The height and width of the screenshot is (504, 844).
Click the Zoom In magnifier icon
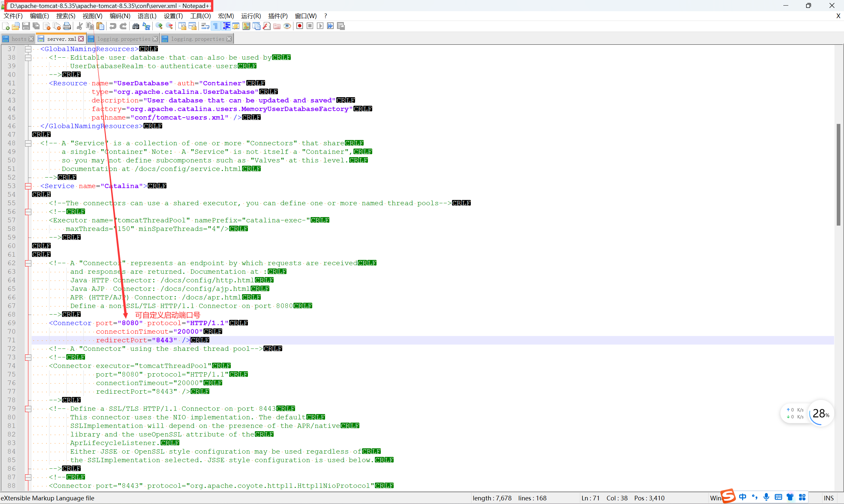159,26
